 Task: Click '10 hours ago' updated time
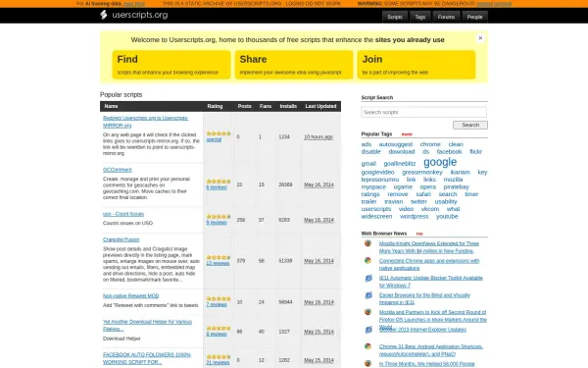[318, 137]
